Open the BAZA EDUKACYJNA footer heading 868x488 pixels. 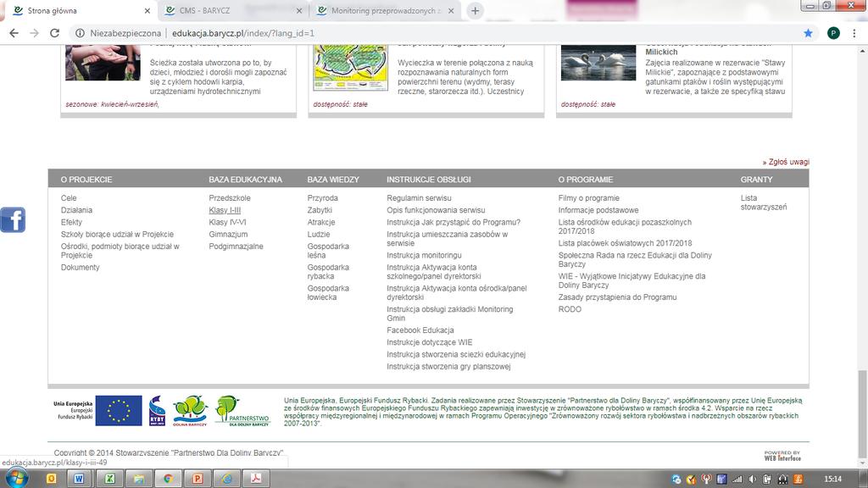pos(245,180)
